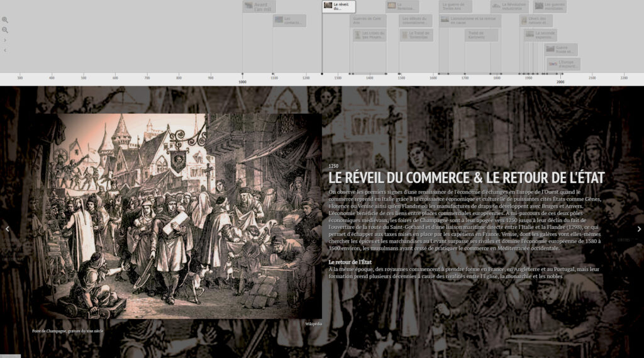Open the 'La seconde expansio...' event
644x358 pixels.
pyautogui.click(x=540, y=35)
